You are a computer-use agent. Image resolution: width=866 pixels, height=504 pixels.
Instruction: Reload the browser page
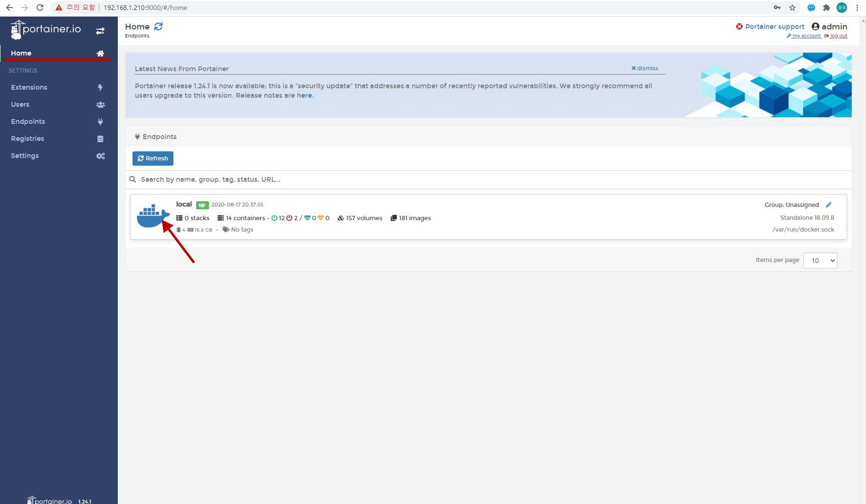pyautogui.click(x=40, y=8)
